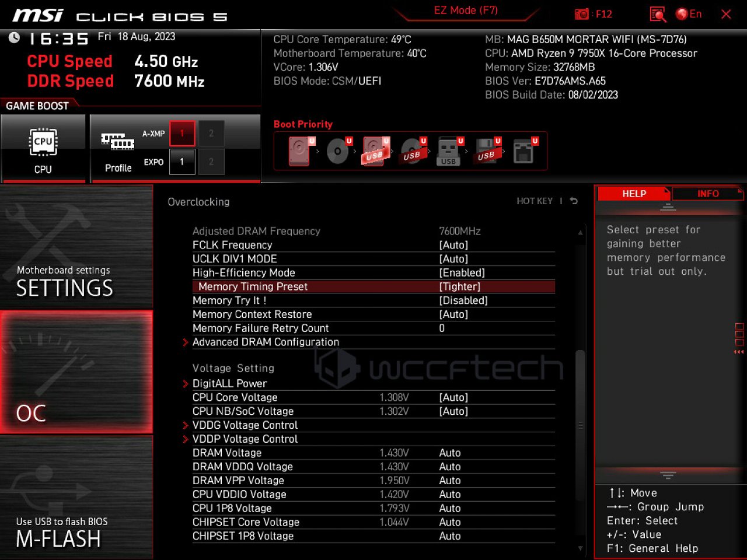Click the Overclocking page title
Image resolution: width=747 pixels, height=560 pixels.
point(198,202)
